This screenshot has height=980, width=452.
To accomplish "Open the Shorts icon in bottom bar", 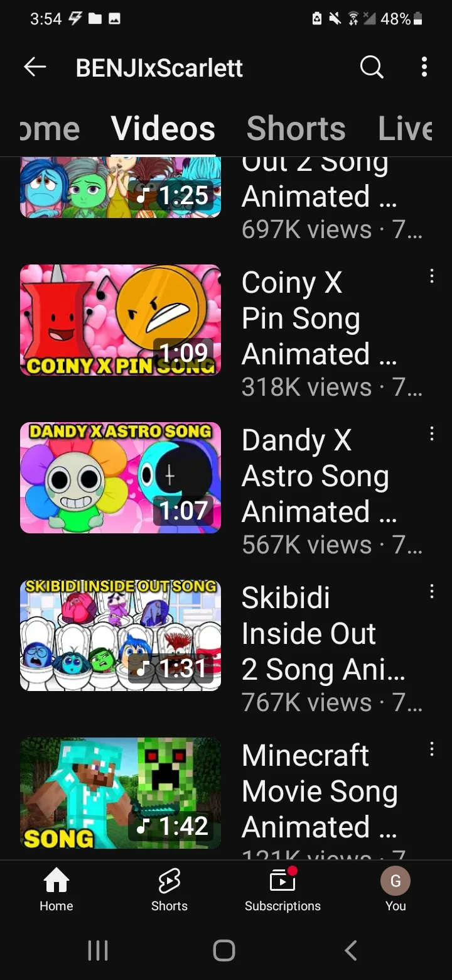I will pos(169,881).
